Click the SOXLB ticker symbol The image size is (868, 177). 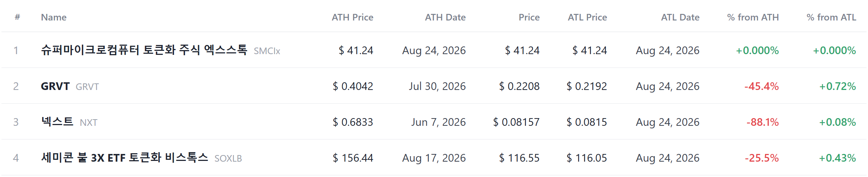point(228,158)
